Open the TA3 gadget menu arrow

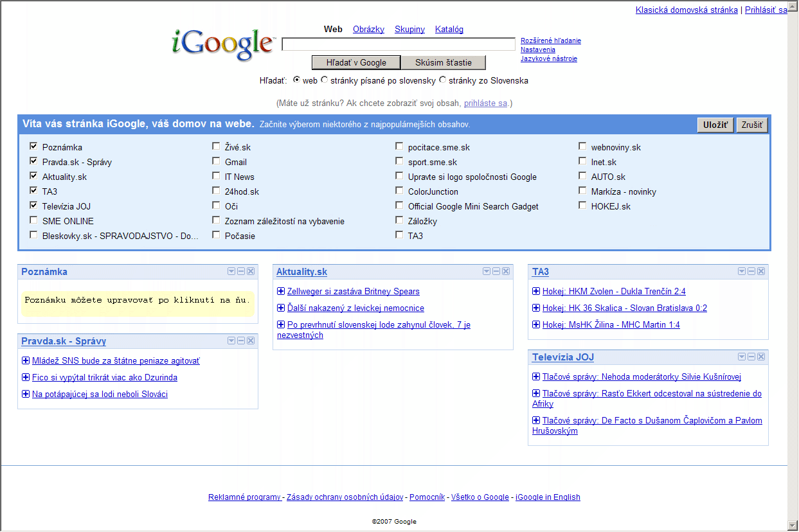[742, 271]
